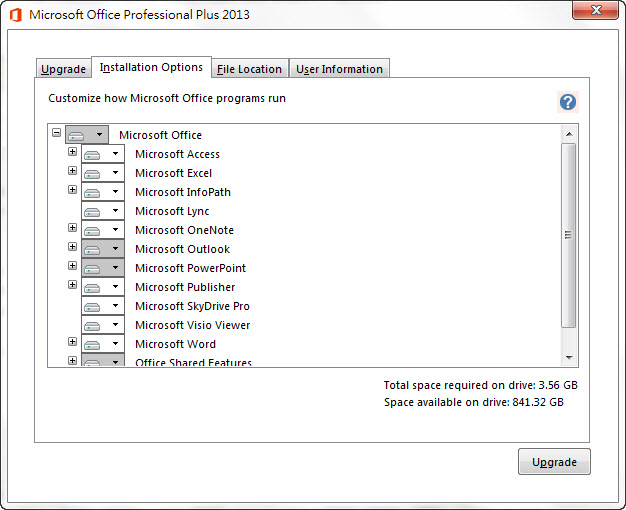626x510 pixels.
Task: Expand the Microsoft Word tree node
Action: coord(72,341)
